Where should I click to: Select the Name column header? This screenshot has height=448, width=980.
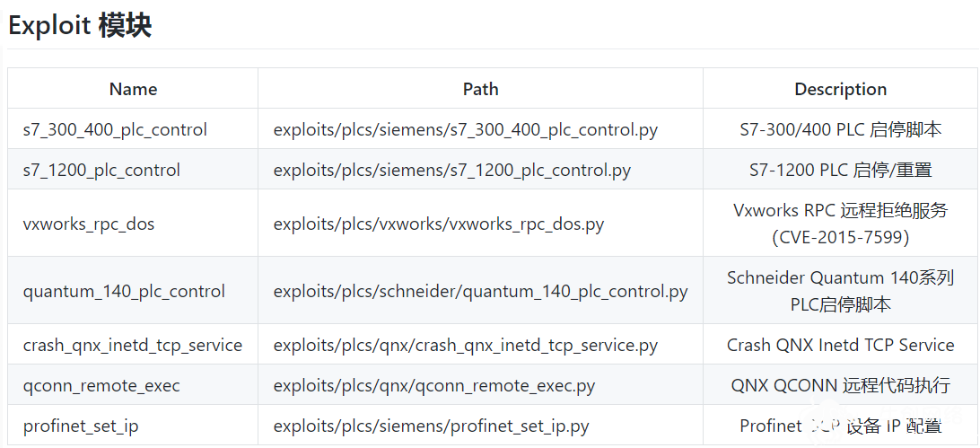point(133,89)
